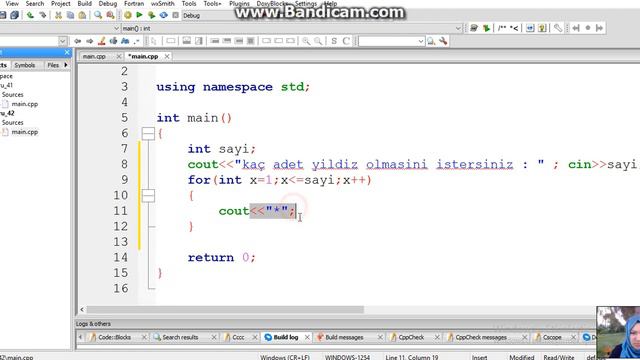Screen dimensions: 640x360
Task: Switch to the Files panel tab
Action: pos(53,65)
